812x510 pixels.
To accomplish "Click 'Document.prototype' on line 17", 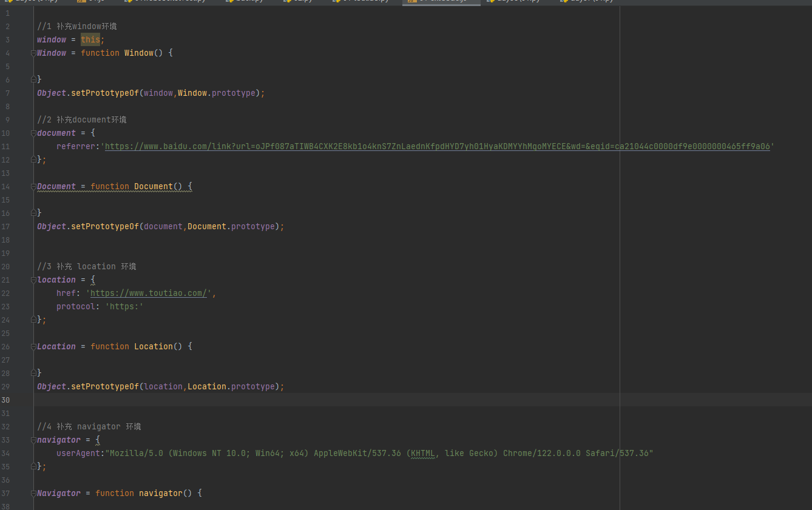I will [231, 226].
